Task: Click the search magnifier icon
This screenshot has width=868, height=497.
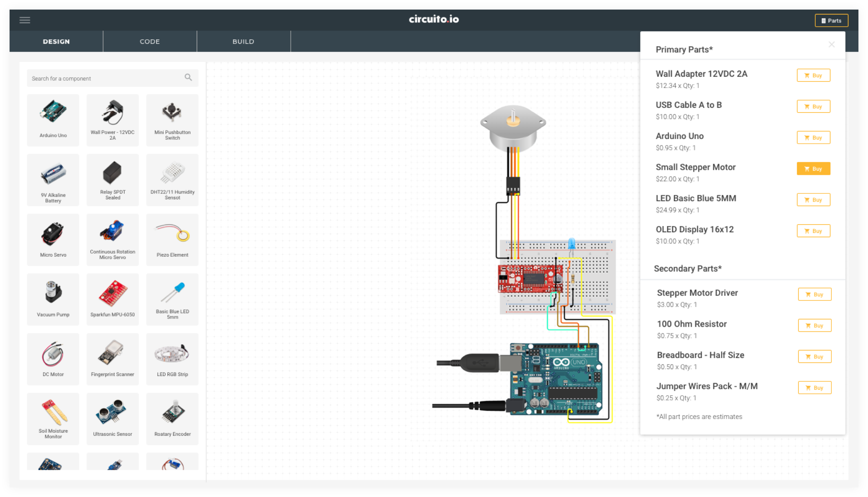Action: coord(188,78)
